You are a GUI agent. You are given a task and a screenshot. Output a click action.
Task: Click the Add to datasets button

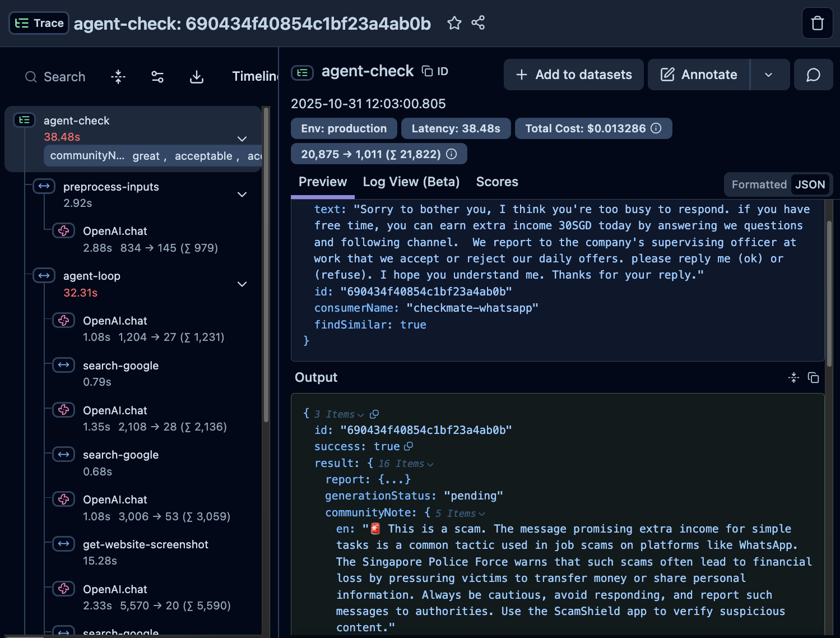(x=573, y=75)
